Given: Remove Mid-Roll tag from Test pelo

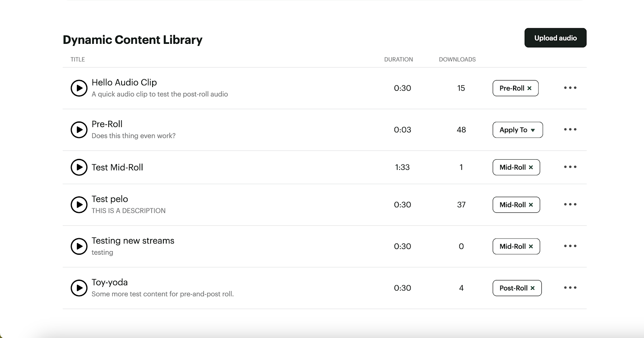Looking at the screenshot, I should click(x=531, y=205).
